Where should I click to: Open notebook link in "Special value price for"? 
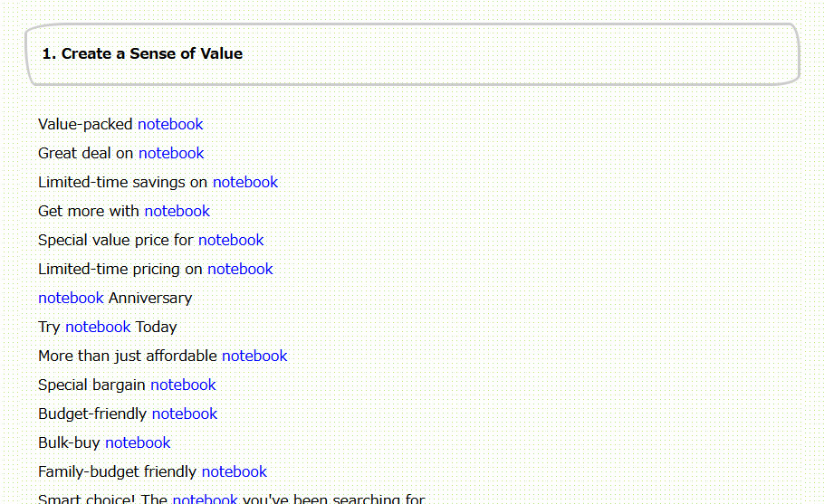click(x=231, y=240)
